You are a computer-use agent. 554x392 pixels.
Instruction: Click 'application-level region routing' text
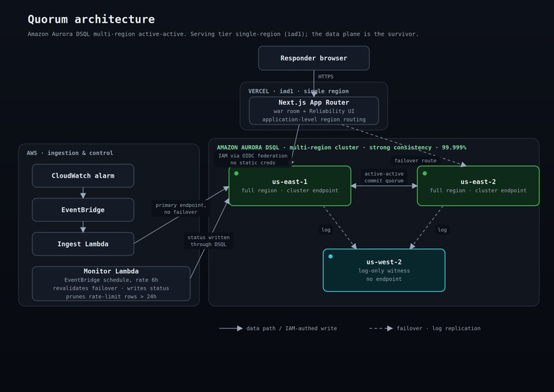point(313,119)
